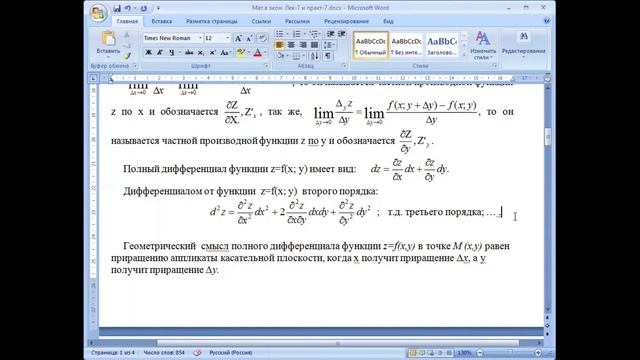
Task: Select the Обычный style
Action: 371,45
